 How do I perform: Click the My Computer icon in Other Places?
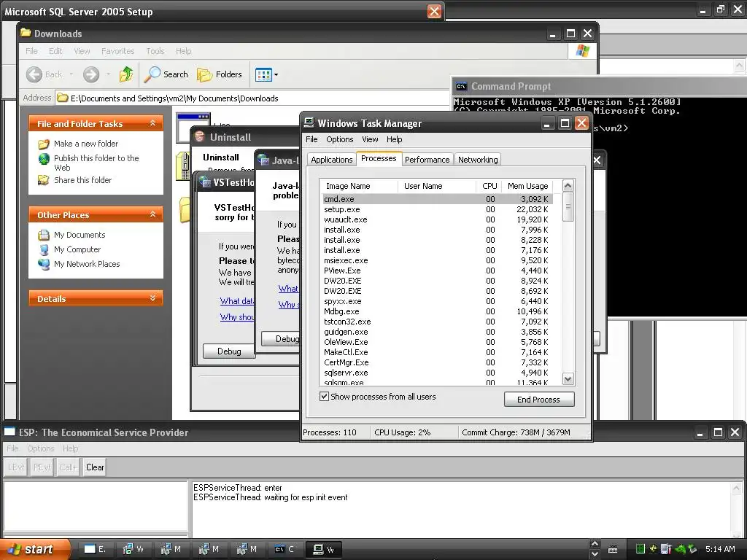pos(44,249)
